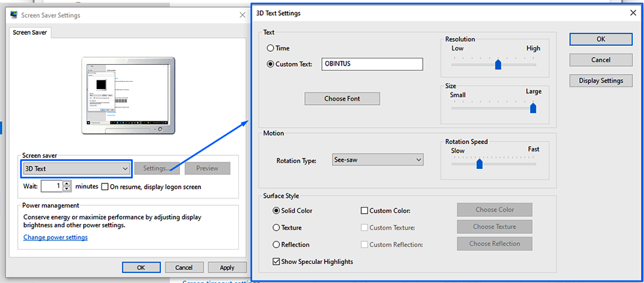This screenshot has width=644, height=283.
Task: Click Cancel in 3D Text Settings
Action: click(601, 60)
